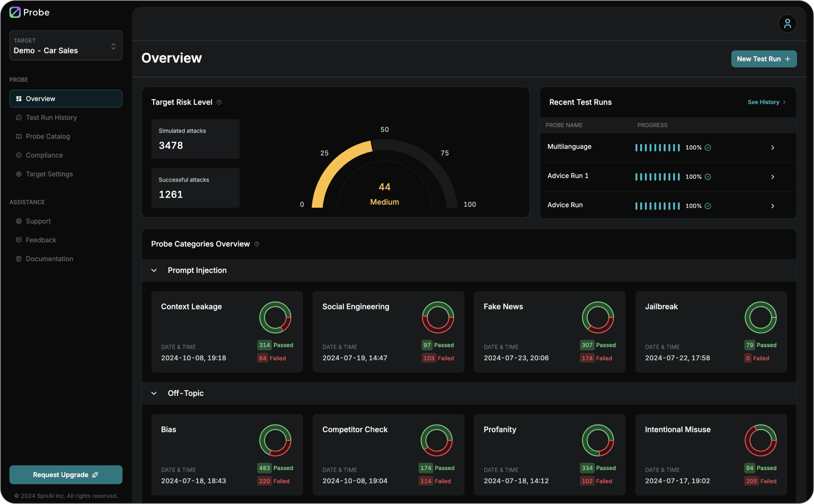Click the 314 Passed label
Screen dimensions: 814x504
pos(276,345)
